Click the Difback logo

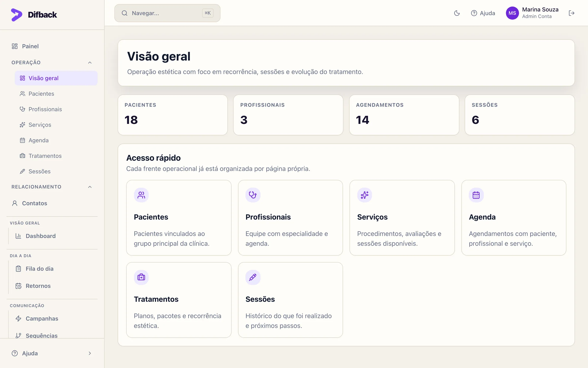(x=34, y=15)
